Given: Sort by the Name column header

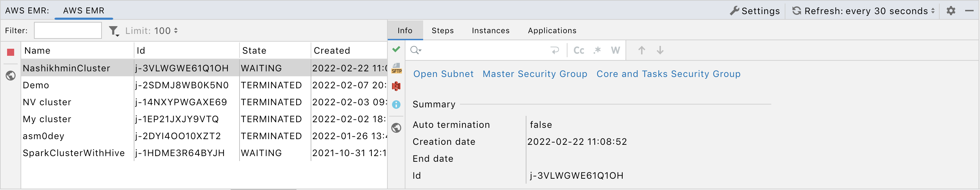Looking at the screenshot, I should tap(77, 51).
